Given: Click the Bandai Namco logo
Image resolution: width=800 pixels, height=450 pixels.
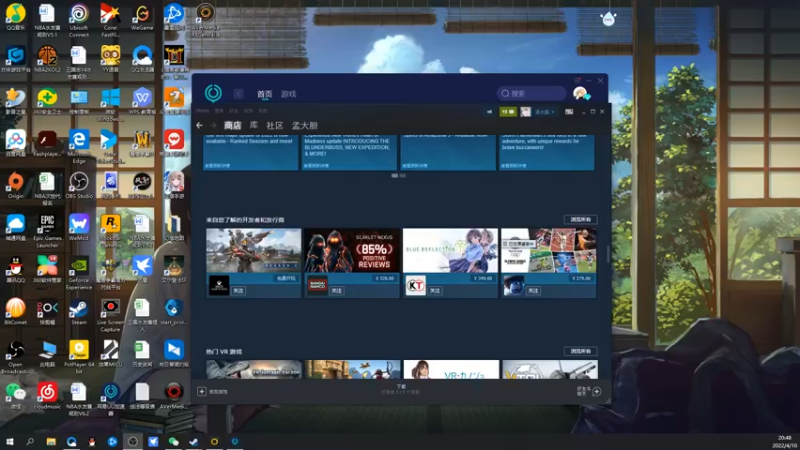Looking at the screenshot, I should [317, 286].
